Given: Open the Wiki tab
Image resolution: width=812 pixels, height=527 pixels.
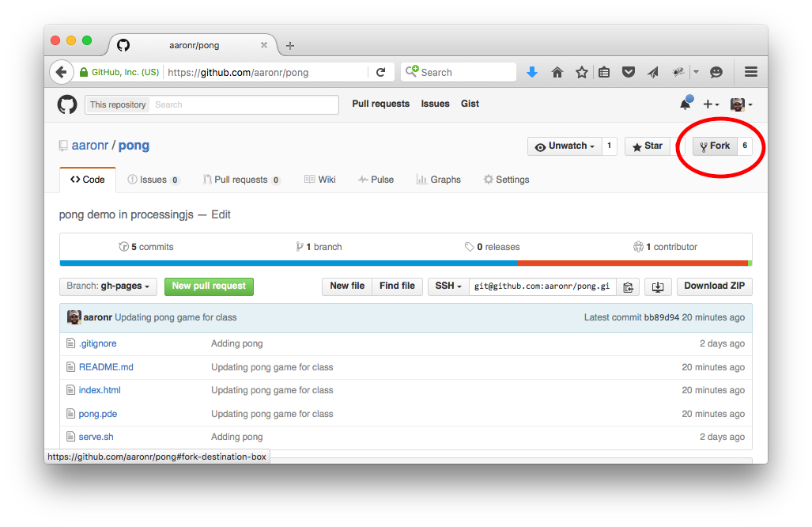Looking at the screenshot, I should [320, 180].
